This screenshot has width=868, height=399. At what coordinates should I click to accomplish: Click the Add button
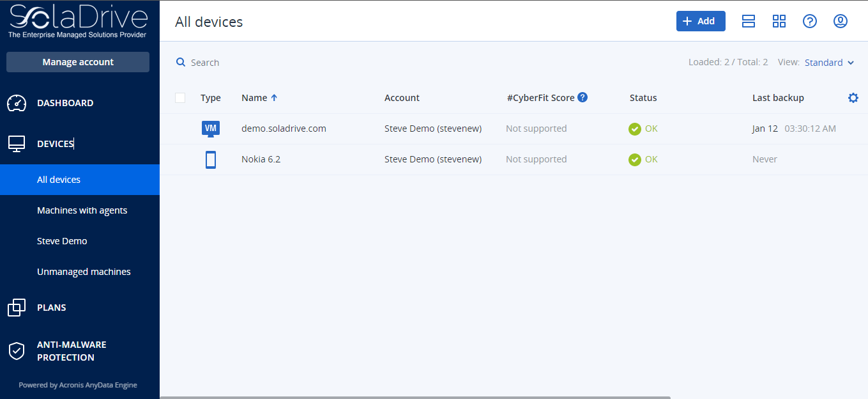(701, 21)
